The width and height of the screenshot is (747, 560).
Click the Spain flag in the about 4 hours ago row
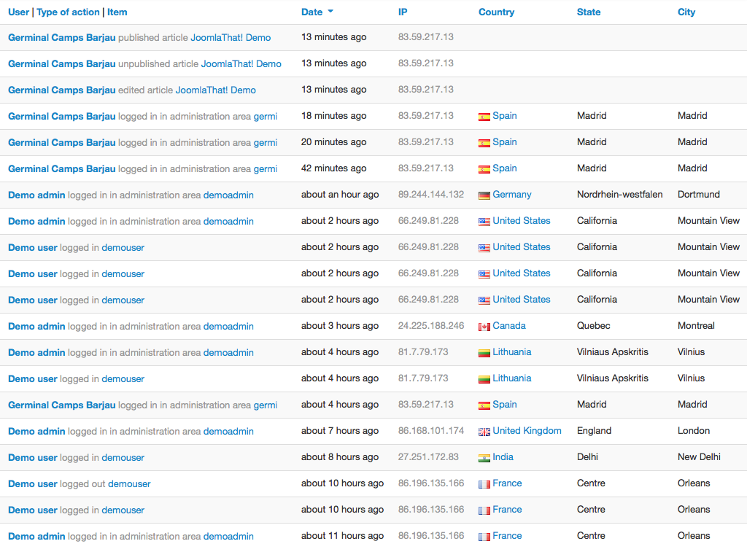[x=484, y=405]
